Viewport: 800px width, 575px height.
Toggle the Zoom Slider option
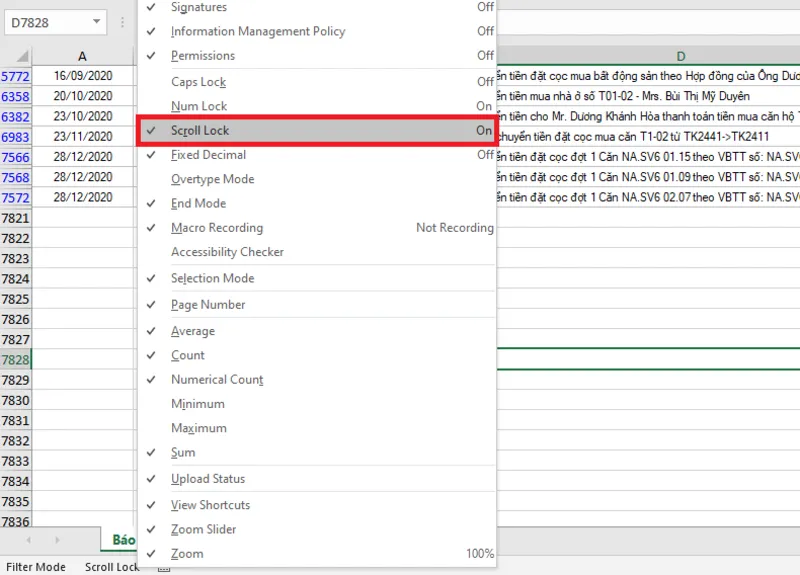(317, 530)
